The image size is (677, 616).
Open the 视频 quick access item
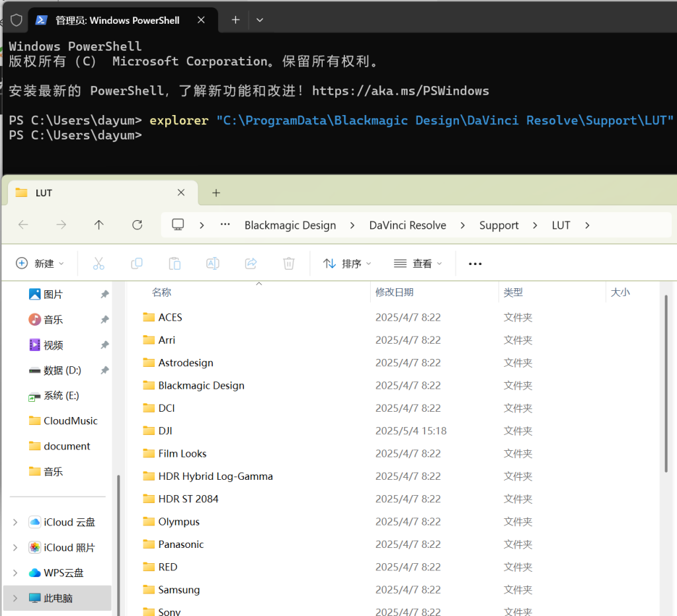(x=53, y=345)
